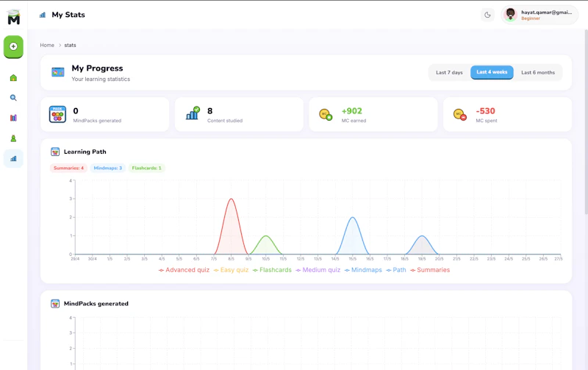Image resolution: width=588 pixels, height=370 pixels.
Task: Click the 0 MindPacks generated count
Action: click(x=76, y=111)
